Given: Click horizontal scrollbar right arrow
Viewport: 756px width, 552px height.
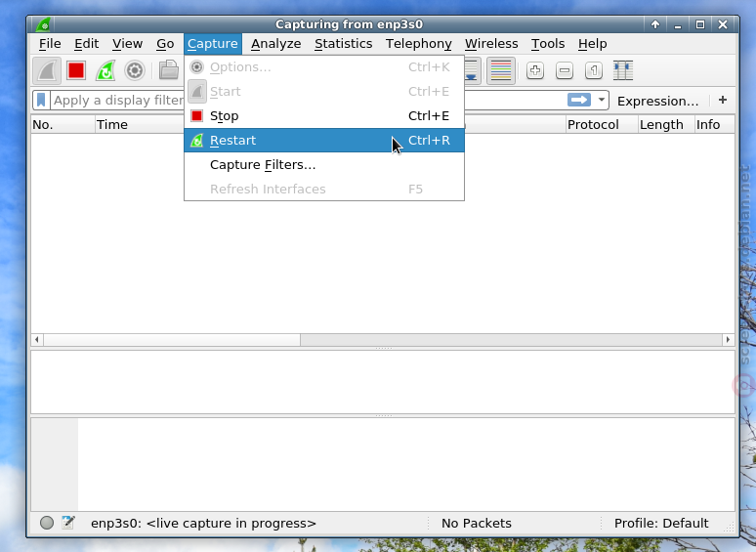Looking at the screenshot, I should click(728, 340).
